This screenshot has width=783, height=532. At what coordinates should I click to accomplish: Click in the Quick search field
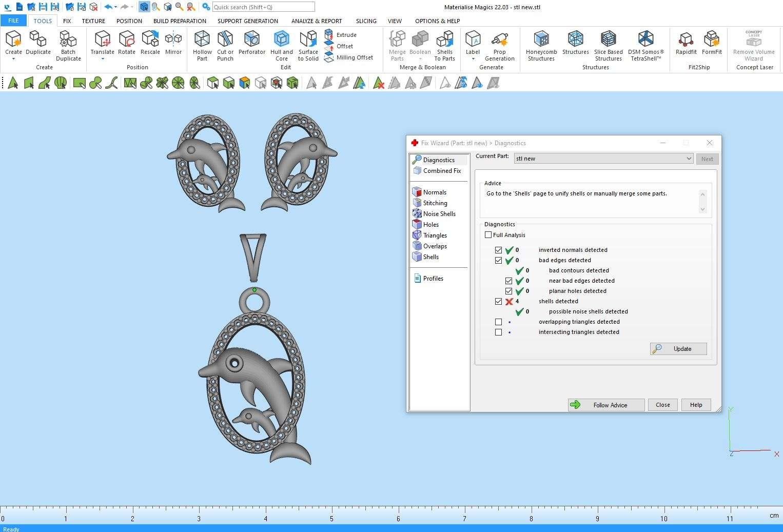tap(263, 7)
